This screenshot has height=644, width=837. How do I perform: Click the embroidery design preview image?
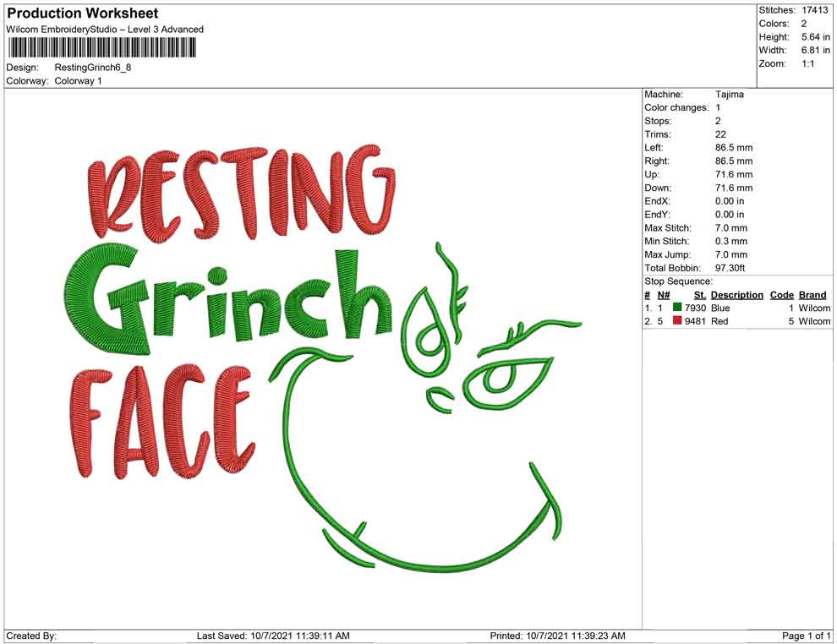tap(323, 358)
